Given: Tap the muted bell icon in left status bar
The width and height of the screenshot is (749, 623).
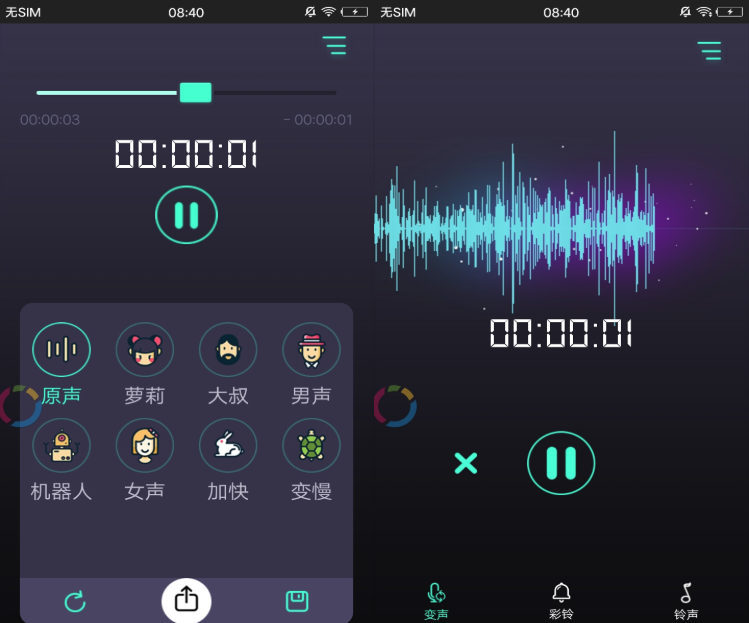Looking at the screenshot, I should [x=310, y=11].
